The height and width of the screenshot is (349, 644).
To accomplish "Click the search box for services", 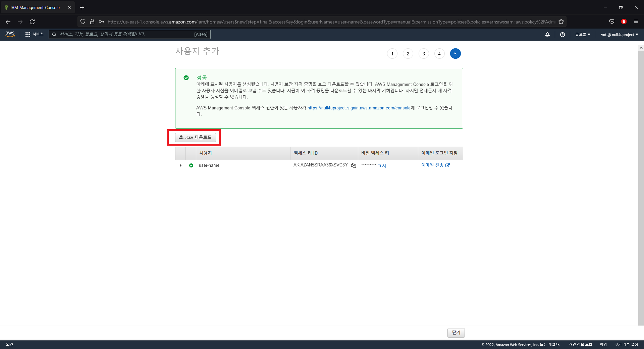I will tap(129, 34).
